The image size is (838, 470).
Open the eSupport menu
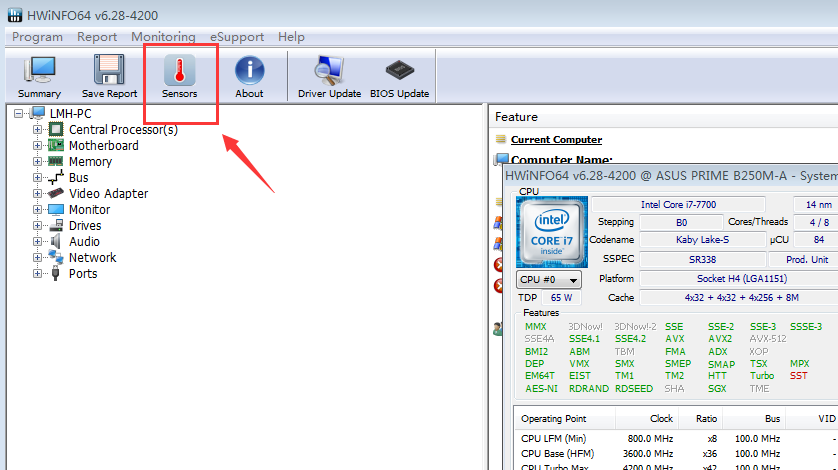pos(237,37)
